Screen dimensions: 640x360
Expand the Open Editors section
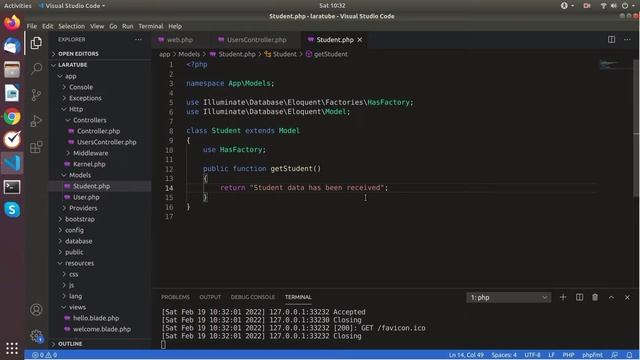point(78,54)
